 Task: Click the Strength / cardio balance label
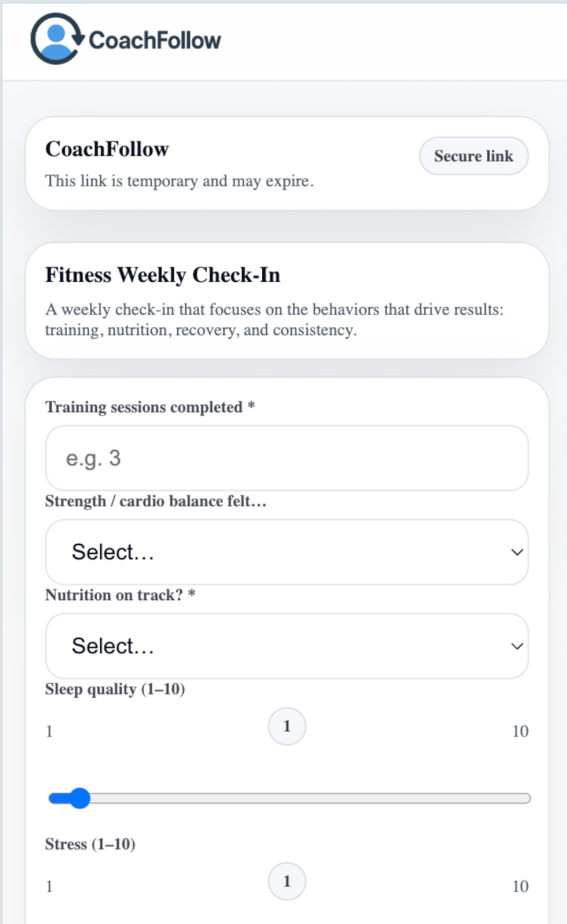(x=156, y=501)
